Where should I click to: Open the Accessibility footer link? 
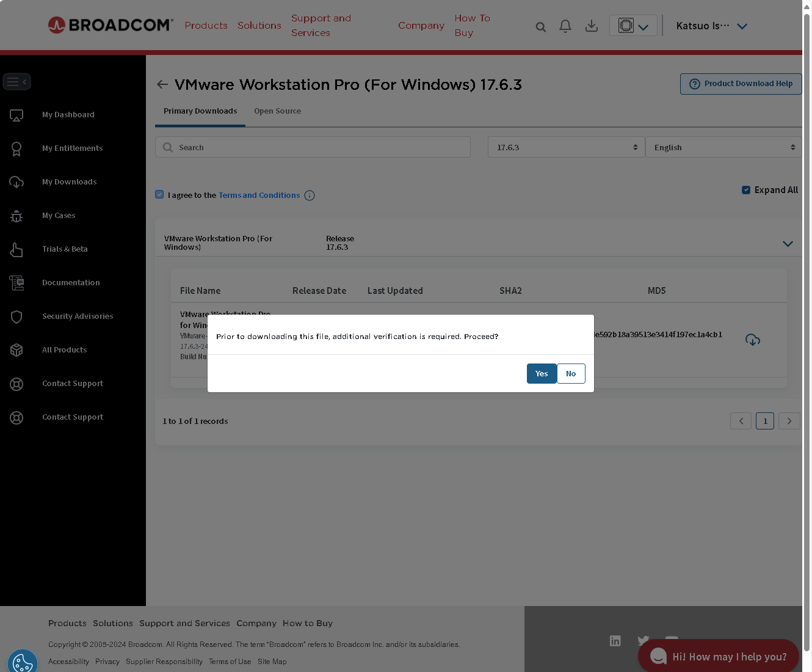[x=68, y=662]
